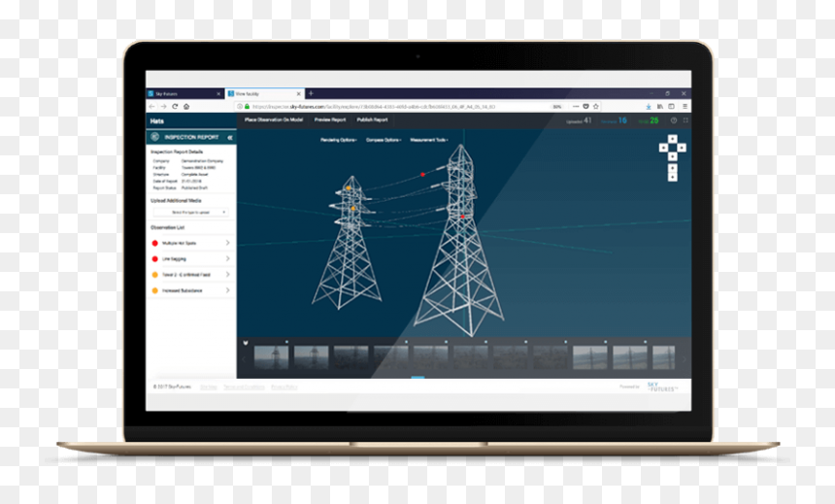Open the second tower photo thumbnail
Image resolution: width=835 pixels, height=504 pixels.
tap(311, 357)
